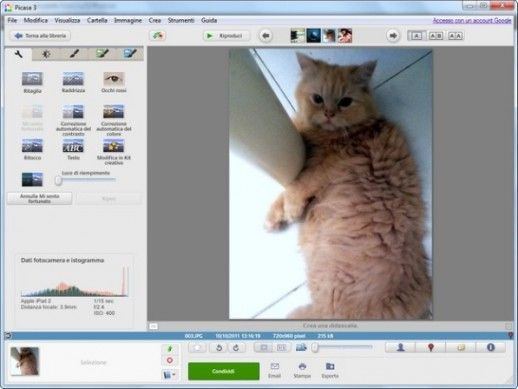Switch to the sun tuning tab
This screenshot has height=389, width=518.
pyautogui.click(x=46, y=54)
